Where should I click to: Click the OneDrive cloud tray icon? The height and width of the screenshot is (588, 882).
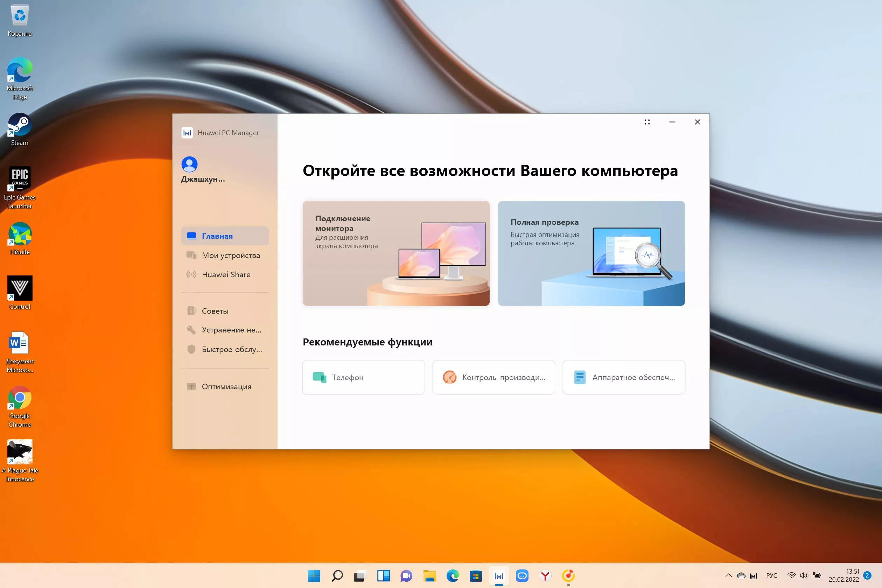(x=741, y=575)
